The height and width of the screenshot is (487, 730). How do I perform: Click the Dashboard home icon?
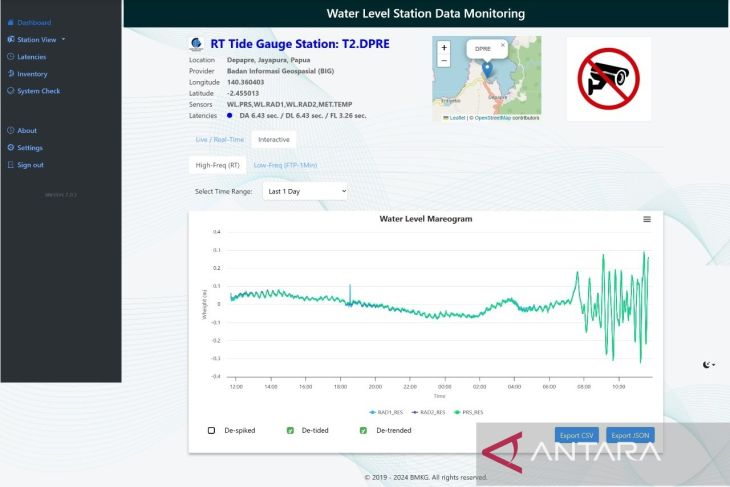[x=11, y=22]
